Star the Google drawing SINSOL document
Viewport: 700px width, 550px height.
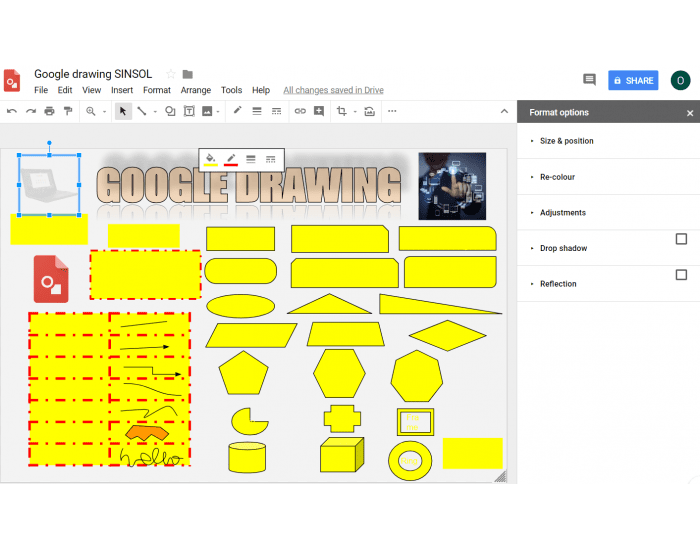[x=171, y=74]
